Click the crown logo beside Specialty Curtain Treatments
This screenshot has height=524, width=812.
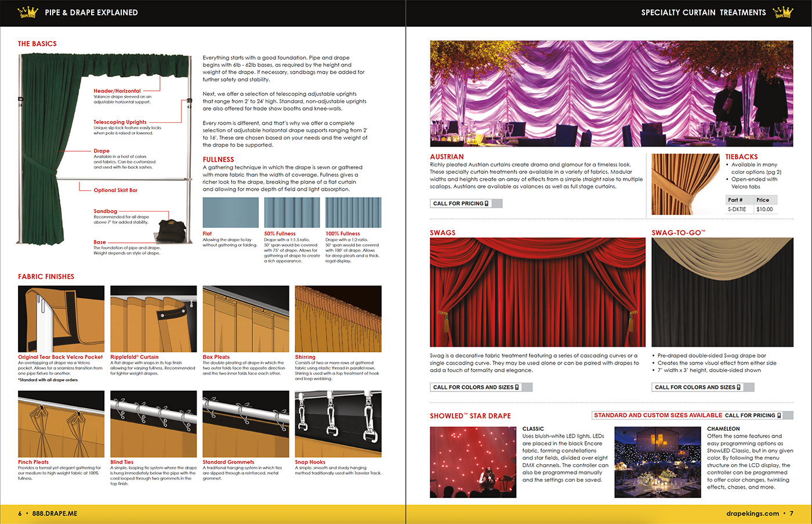(782, 12)
